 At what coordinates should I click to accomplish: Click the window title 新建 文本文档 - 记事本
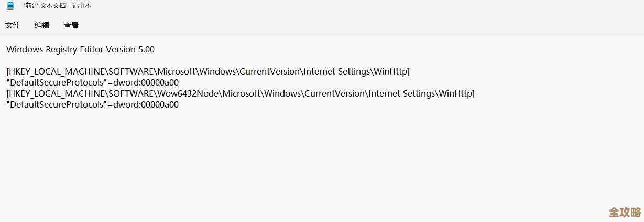57,6
